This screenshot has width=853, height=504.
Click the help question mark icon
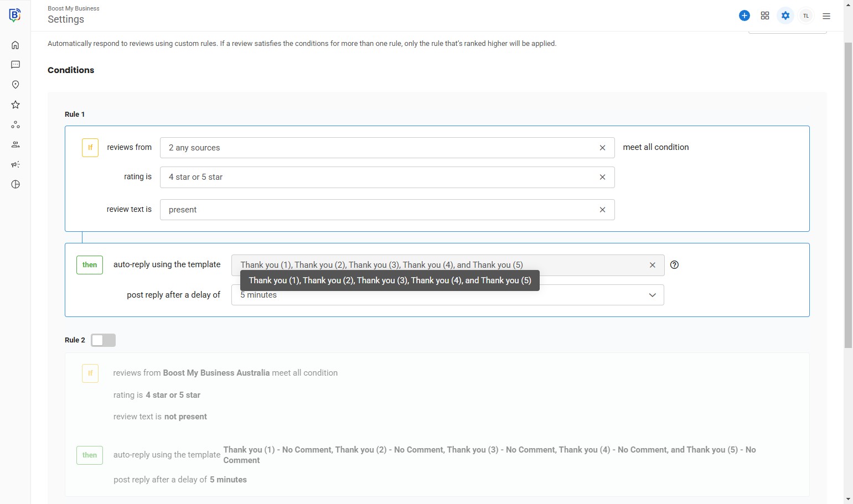674,265
